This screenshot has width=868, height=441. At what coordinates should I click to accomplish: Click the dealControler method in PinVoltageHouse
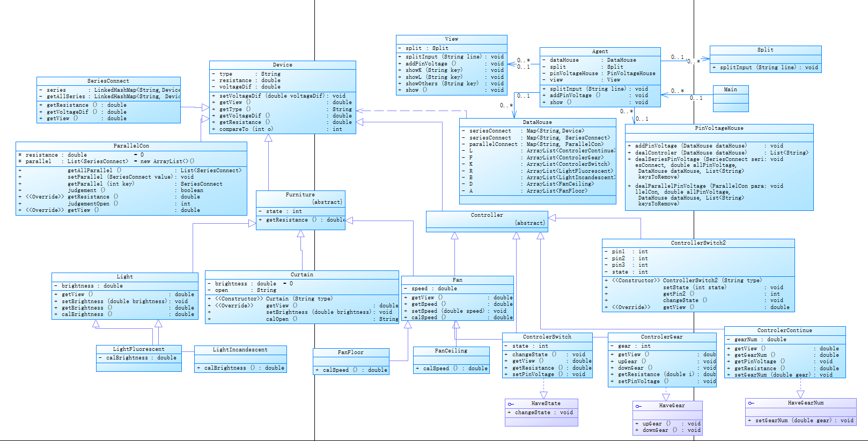pyautogui.click(x=718, y=153)
